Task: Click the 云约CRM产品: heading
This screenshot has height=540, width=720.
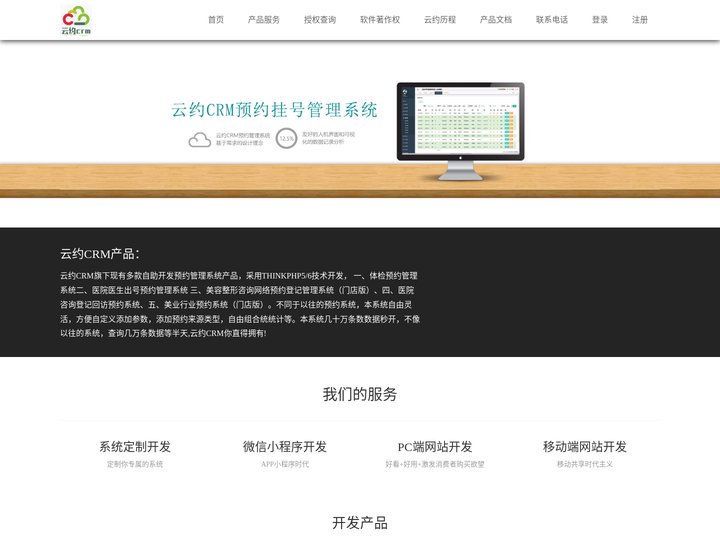Action: tap(100, 253)
